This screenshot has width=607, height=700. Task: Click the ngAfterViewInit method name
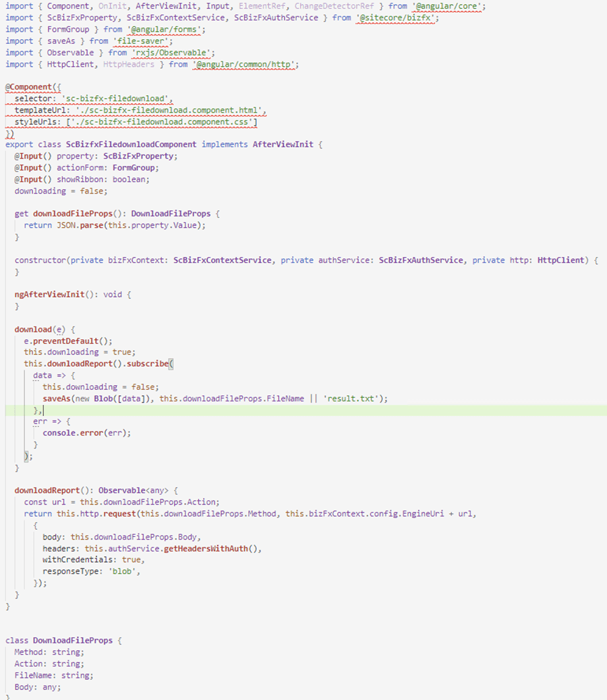tap(49, 294)
